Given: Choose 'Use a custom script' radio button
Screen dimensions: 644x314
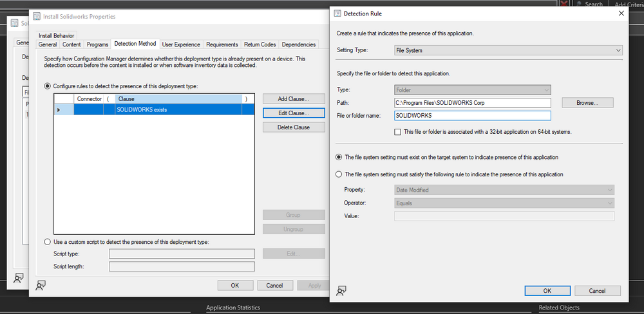Looking at the screenshot, I should [48, 242].
